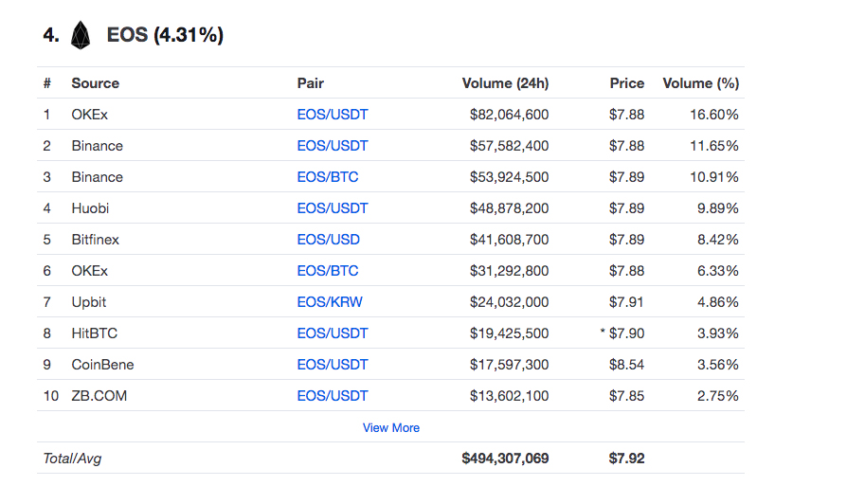Image resolution: width=865 pixels, height=504 pixels.
Task: Click the $494,307,069 total volume
Action: pyautogui.click(x=505, y=459)
